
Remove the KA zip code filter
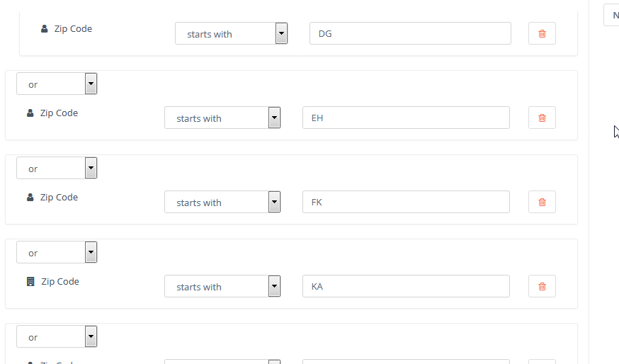(x=542, y=286)
